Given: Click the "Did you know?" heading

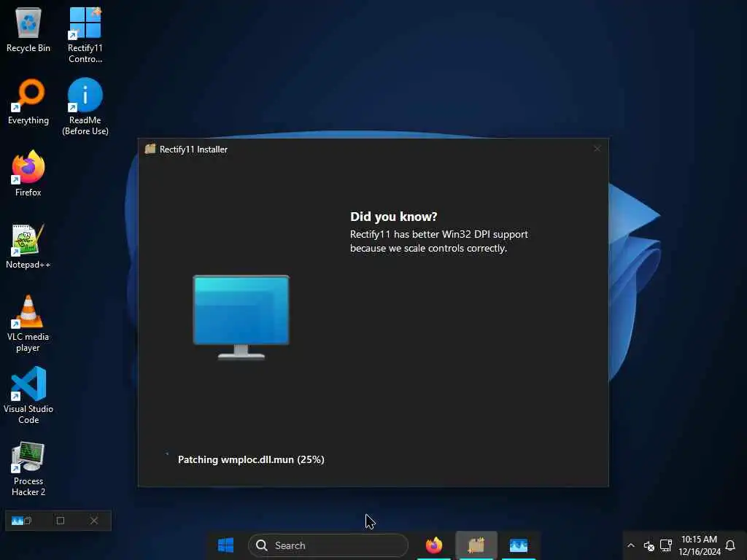Looking at the screenshot, I should point(393,217).
